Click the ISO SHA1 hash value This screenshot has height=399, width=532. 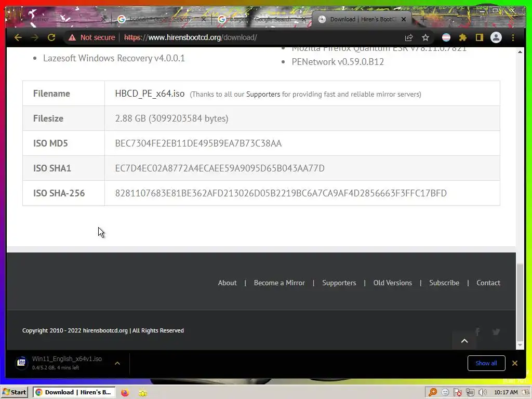pyautogui.click(x=220, y=168)
